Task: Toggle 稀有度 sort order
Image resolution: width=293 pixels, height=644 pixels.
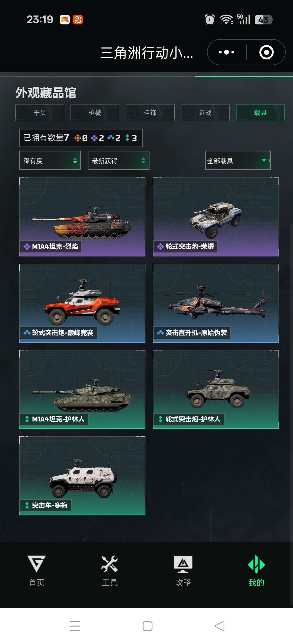Action: pyautogui.click(x=50, y=160)
